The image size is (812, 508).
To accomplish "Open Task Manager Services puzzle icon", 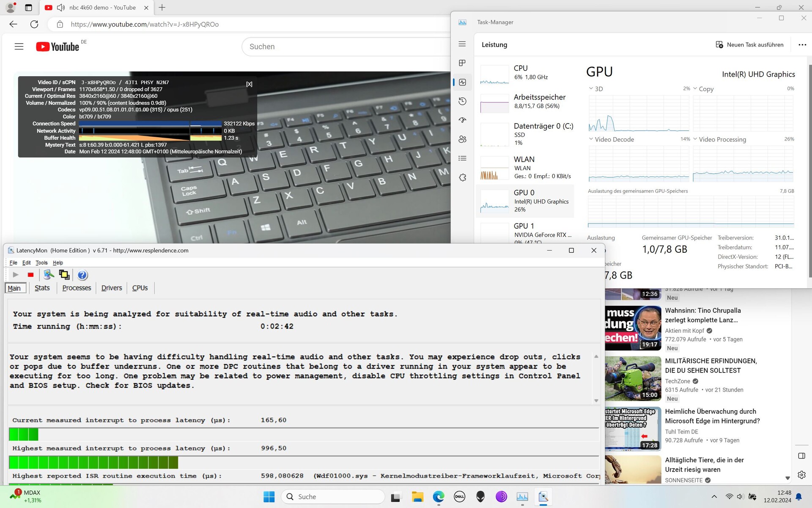I will [x=462, y=177].
